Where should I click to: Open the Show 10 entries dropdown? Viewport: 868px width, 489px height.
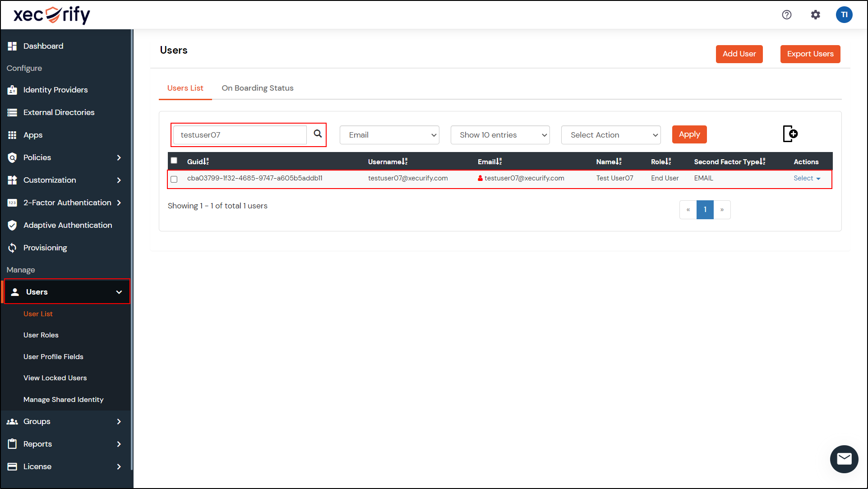coord(500,134)
